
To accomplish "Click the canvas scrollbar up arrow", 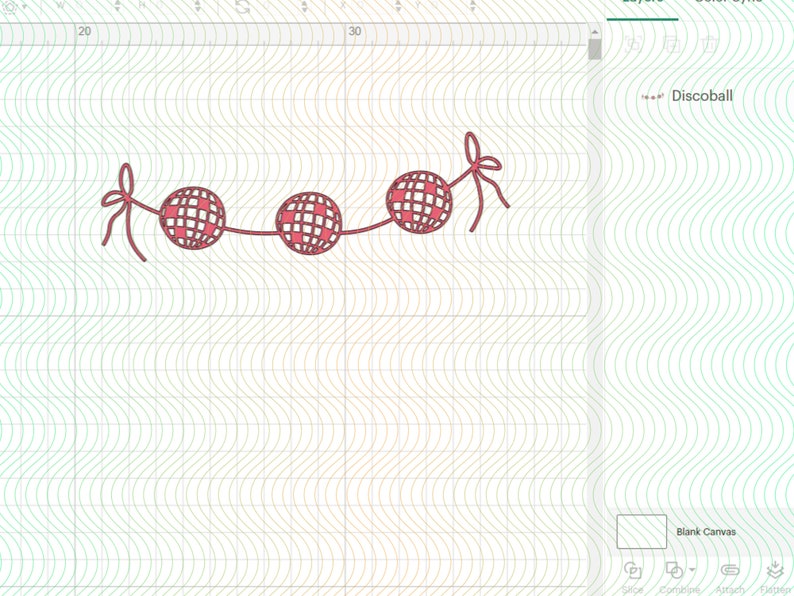I will [594, 32].
